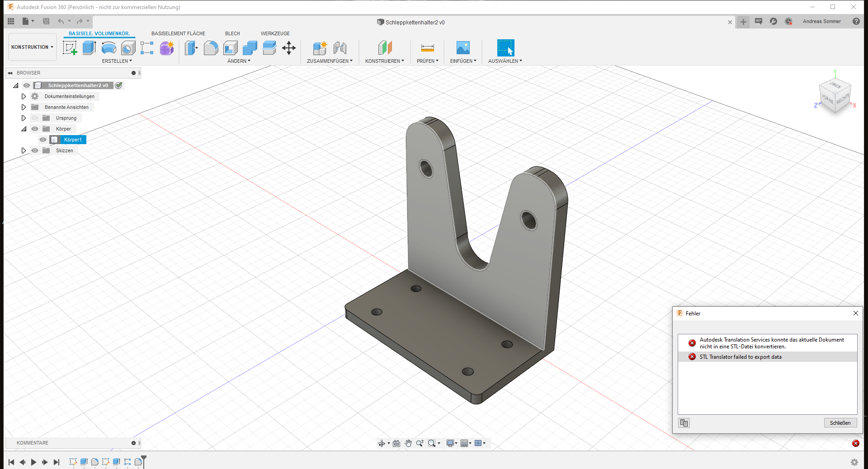Open timeline settings gear
Viewport: 868px width, 469px height.
click(854, 462)
